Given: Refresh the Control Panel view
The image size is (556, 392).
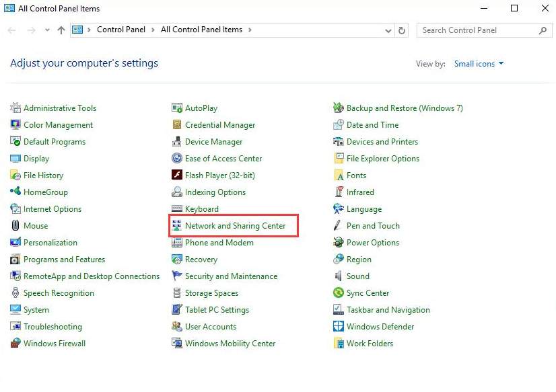Looking at the screenshot, I should click(402, 30).
